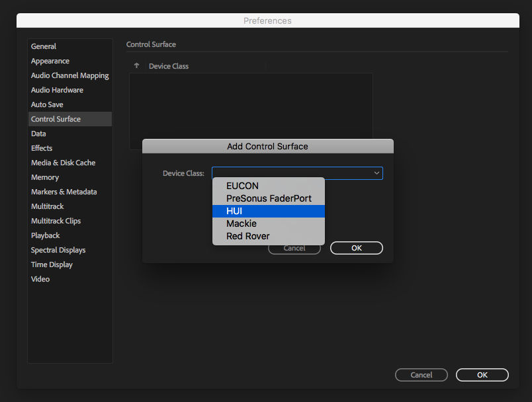532x402 pixels.
Task: Click the Device Class column header
Action: (169, 65)
